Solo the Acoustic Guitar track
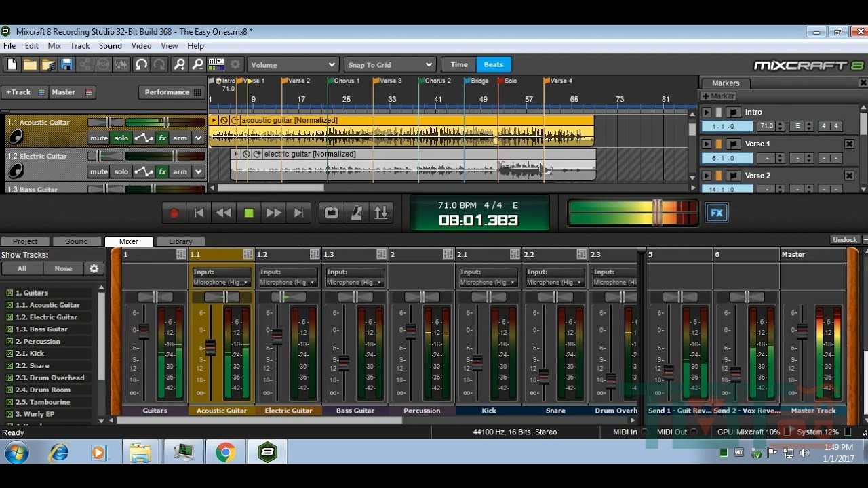 tap(121, 138)
